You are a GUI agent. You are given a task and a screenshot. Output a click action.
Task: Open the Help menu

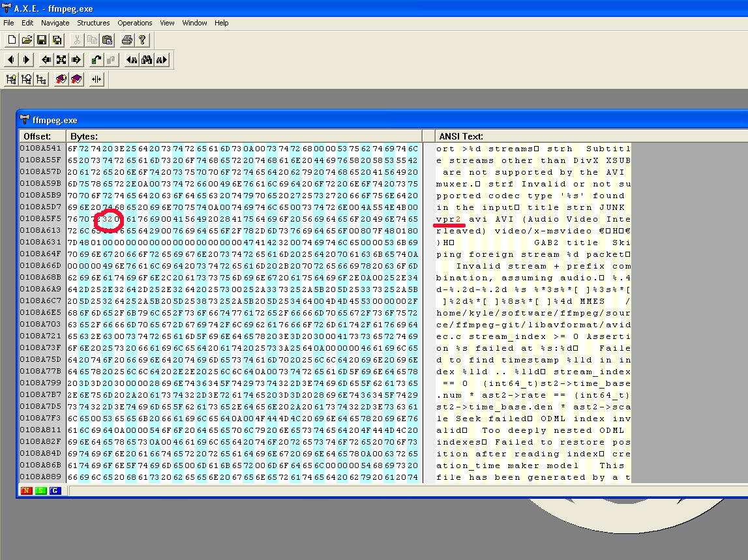221,23
